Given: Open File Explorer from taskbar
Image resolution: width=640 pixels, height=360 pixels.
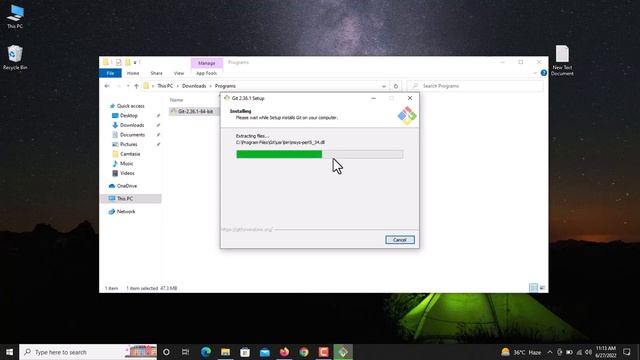Looking at the screenshot, I should tap(225, 352).
